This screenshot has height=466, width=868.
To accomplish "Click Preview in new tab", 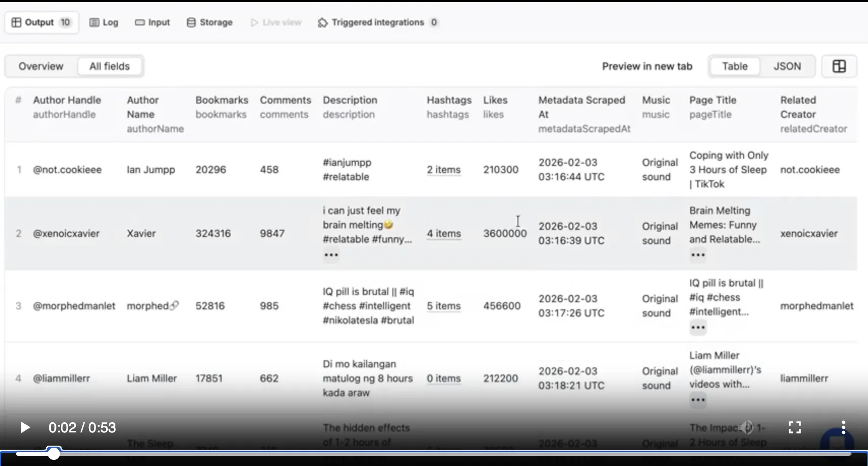I will coord(647,66).
